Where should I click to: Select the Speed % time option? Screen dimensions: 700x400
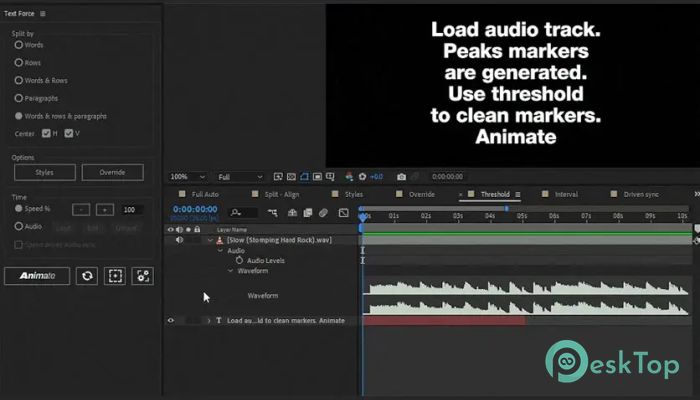click(18, 208)
